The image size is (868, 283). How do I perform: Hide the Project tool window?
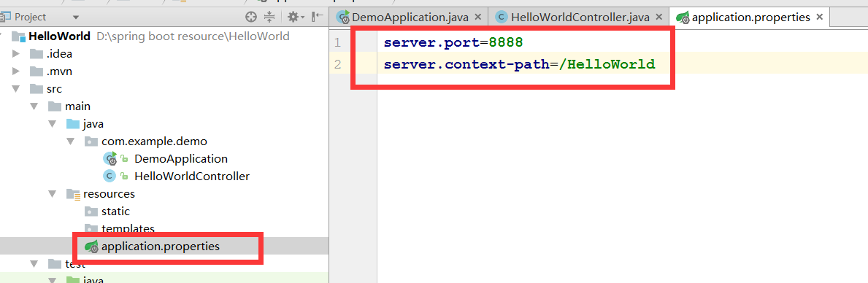(318, 17)
